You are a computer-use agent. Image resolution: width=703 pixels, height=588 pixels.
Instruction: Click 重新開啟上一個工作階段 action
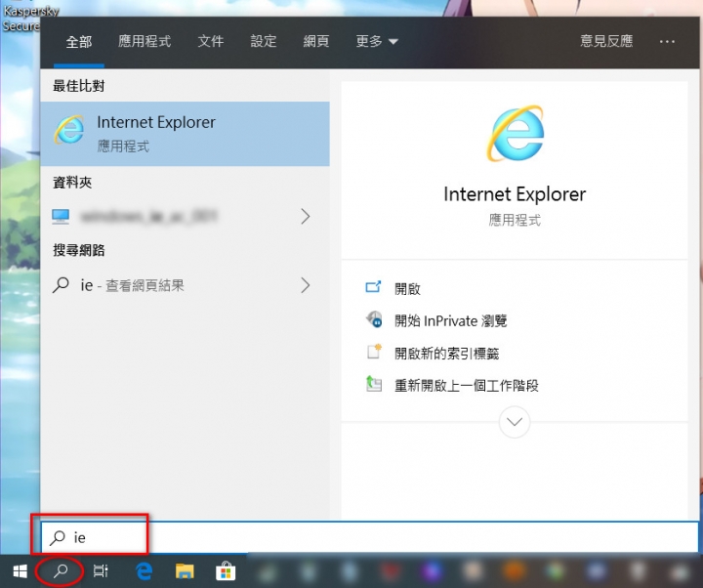467,386
